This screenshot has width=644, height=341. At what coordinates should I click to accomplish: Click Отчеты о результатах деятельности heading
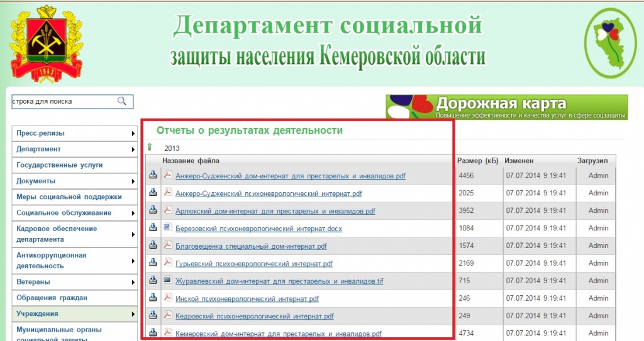coord(249,131)
